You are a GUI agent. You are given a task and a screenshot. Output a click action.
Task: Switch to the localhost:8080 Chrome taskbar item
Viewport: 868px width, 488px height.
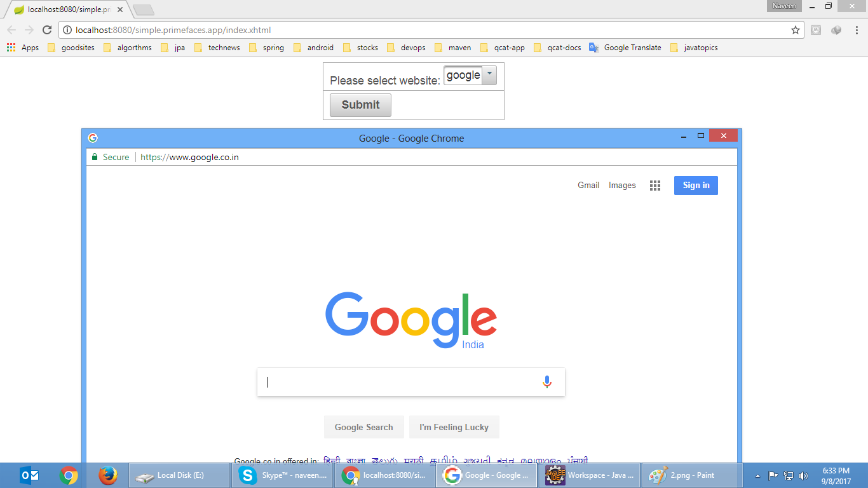384,475
